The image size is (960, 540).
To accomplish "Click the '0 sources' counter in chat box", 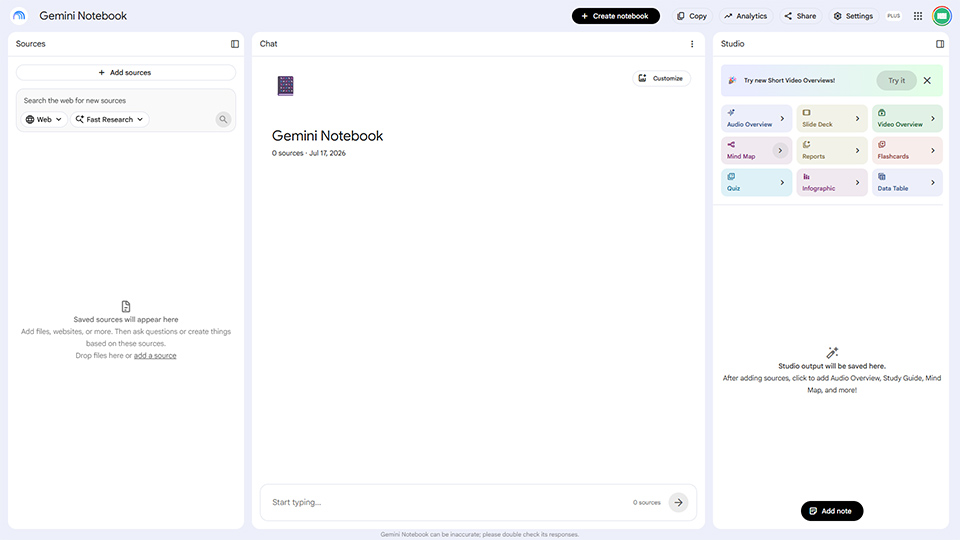I will 647,503.
